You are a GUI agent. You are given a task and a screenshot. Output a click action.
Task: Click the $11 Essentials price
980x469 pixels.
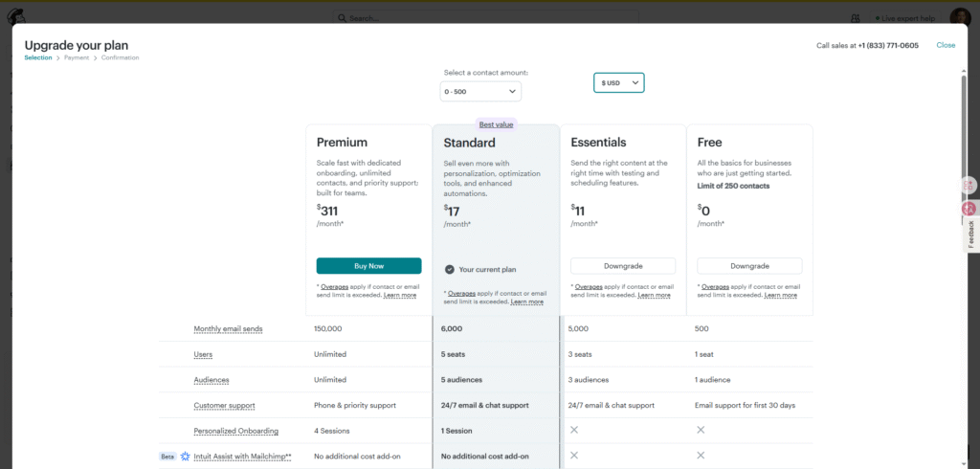578,211
